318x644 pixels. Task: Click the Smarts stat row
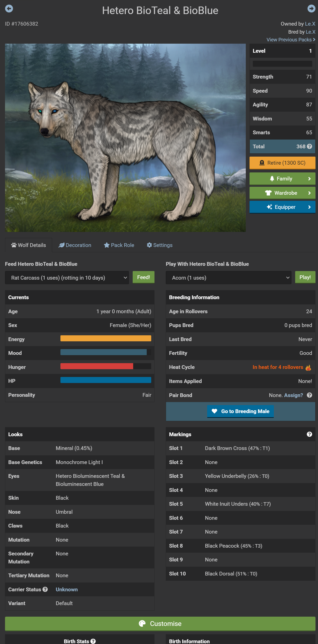(282, 133)
